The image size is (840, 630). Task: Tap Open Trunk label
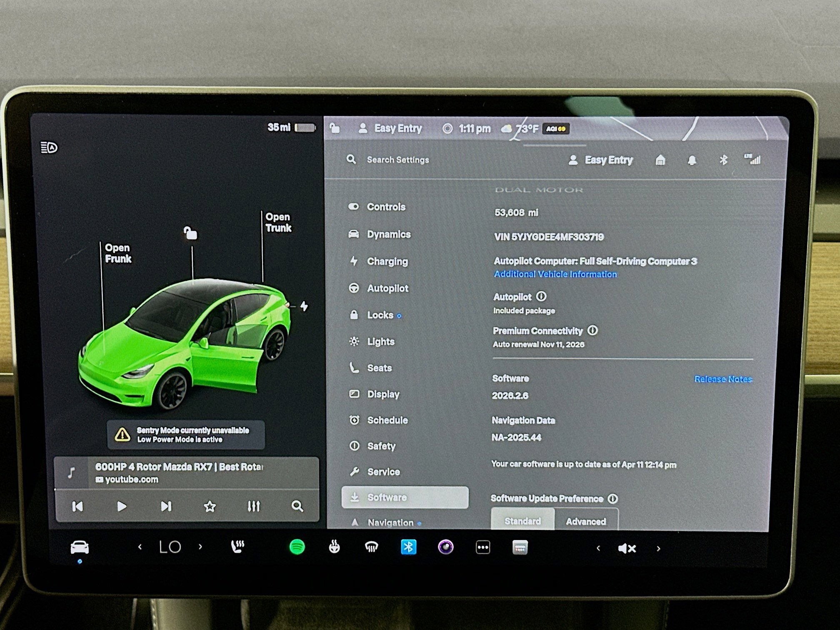click(279, 222)
